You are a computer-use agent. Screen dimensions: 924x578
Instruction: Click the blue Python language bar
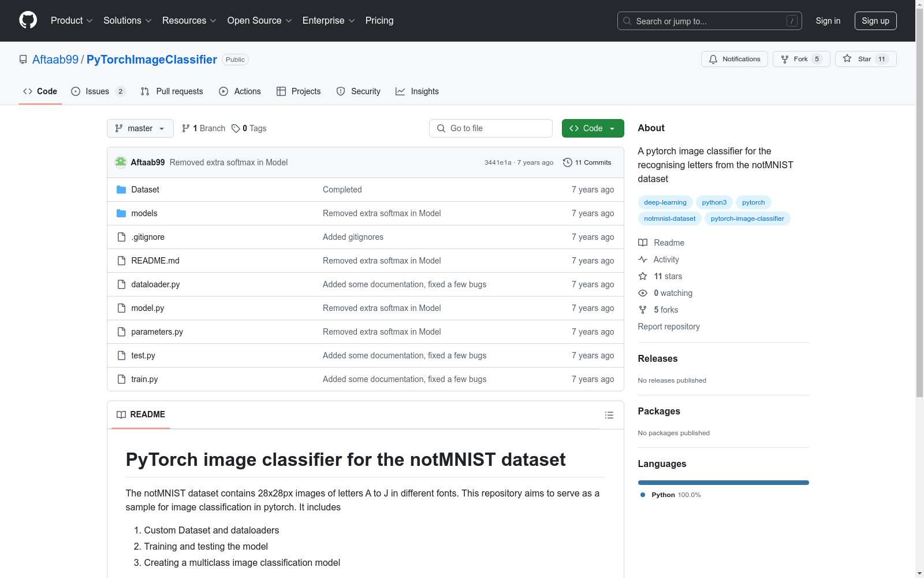(x=724, y=483)
